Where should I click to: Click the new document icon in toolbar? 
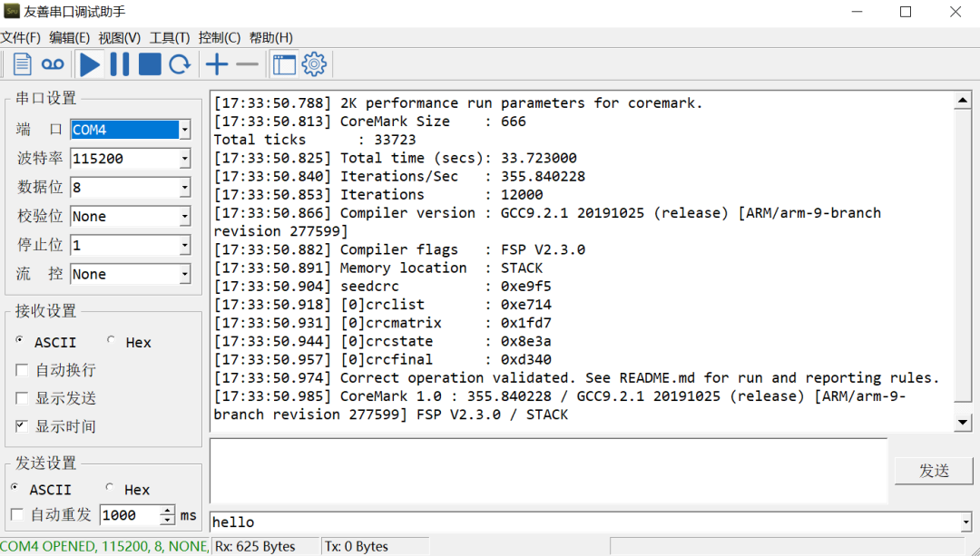point(22,64)
